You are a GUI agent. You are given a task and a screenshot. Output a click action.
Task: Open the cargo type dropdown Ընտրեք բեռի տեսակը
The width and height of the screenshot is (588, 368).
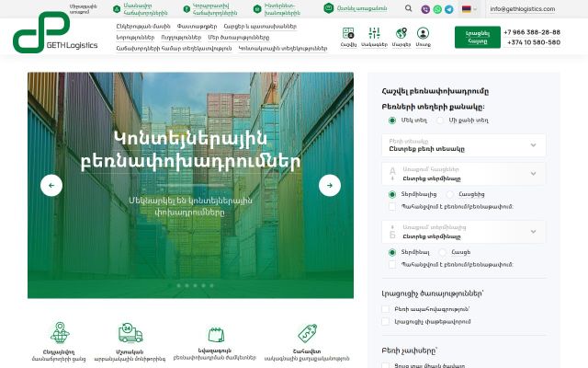point(463,145)
